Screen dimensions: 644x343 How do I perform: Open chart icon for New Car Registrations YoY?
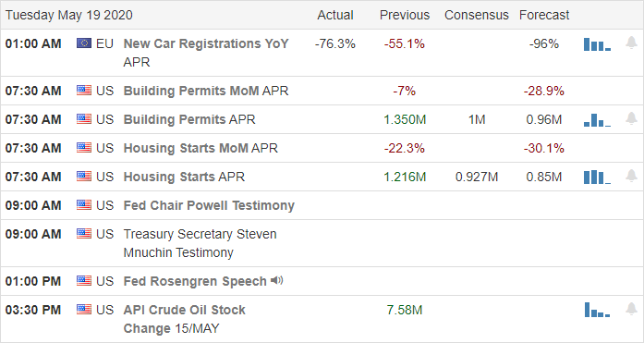click(597, 44)
